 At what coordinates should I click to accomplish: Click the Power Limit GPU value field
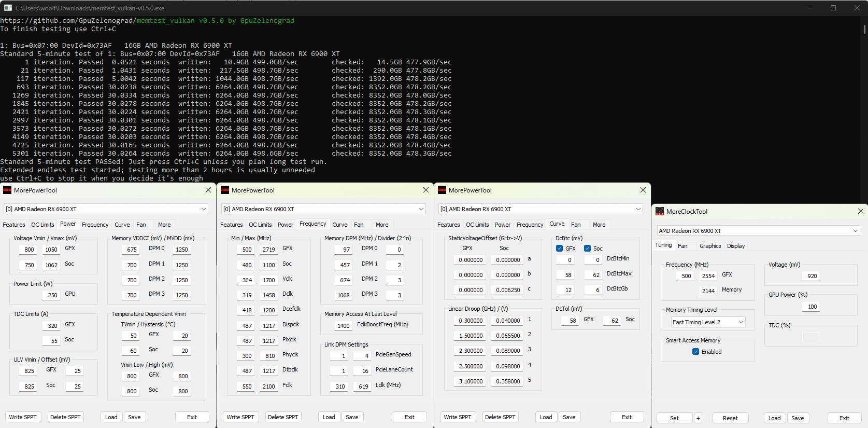point(52,295)
